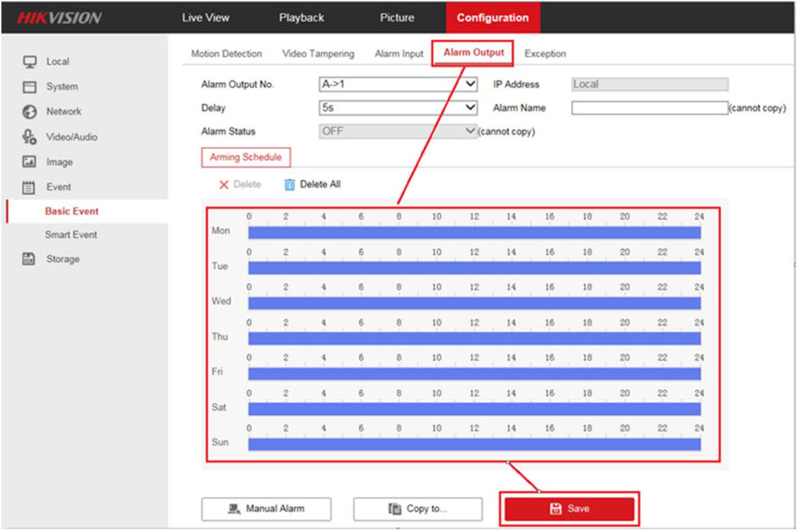Click the Image icon in sidebar
Image resolution: width=802 pixels, height=532 pixels.
click(29, 162)
